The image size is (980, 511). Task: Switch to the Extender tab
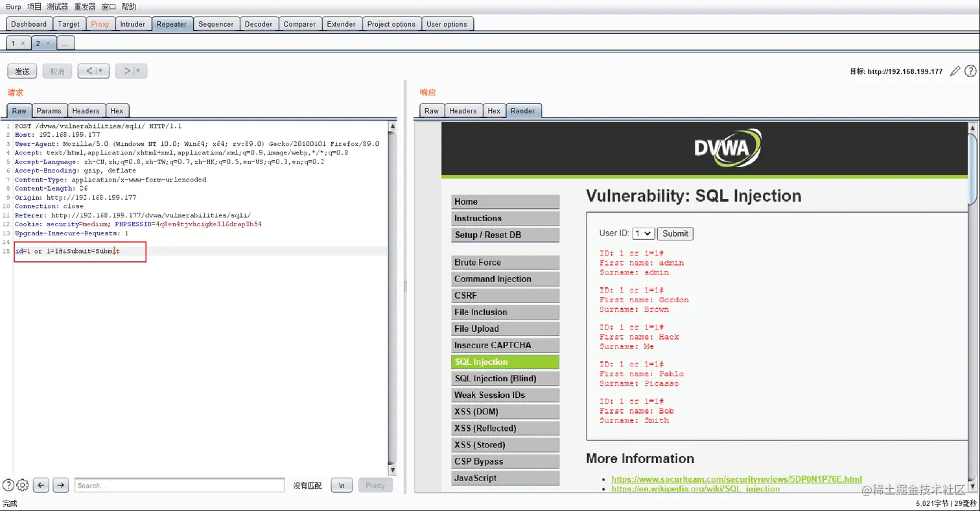coord(341,24)
